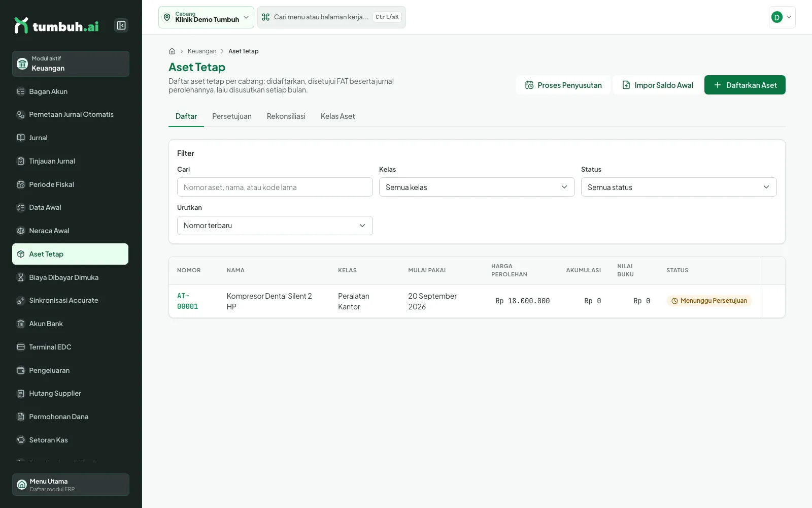
Task: Click the Proses Penyusutan button
Action: [x=563, y=85]
